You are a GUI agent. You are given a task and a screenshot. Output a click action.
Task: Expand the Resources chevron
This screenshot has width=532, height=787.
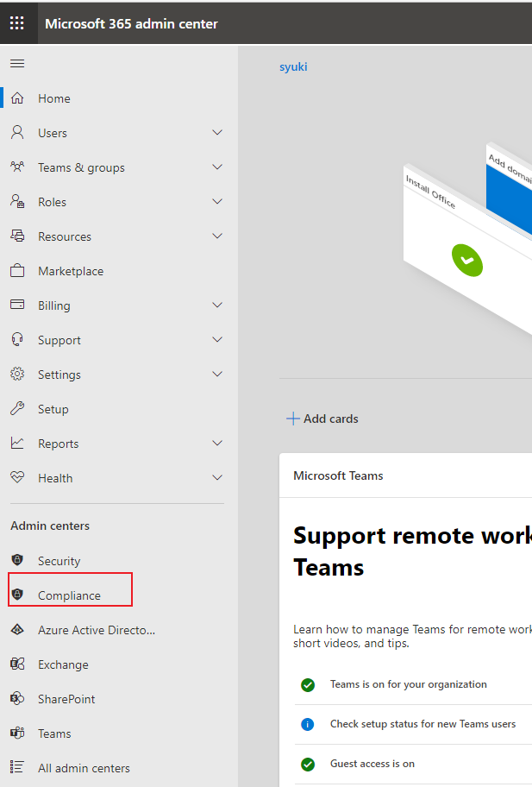(217, 236)
